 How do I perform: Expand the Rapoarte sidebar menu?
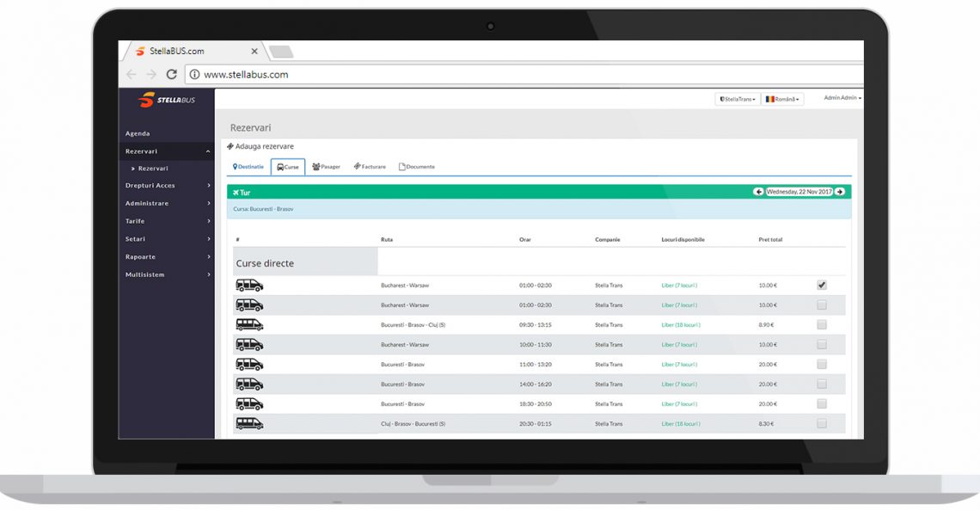tap(166, 257)
